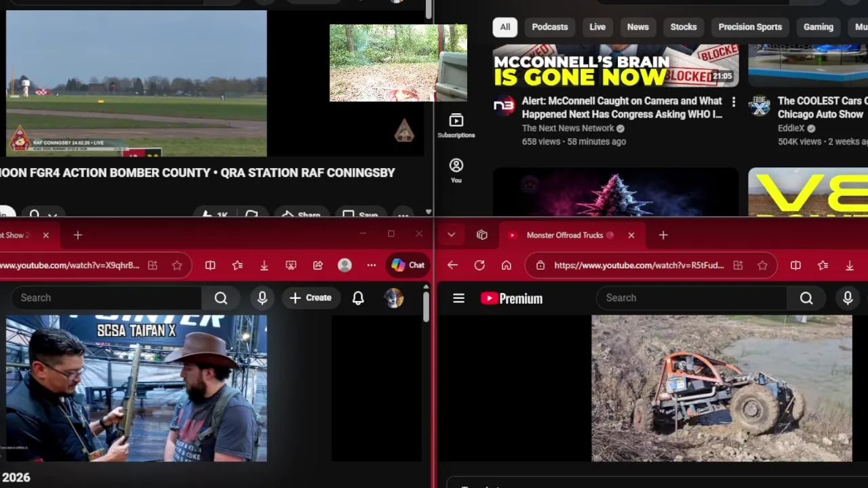This screenshot has height=488, width=868.
Task: Select the Precision Sports filter chip
Action: (x=750, y=27)
